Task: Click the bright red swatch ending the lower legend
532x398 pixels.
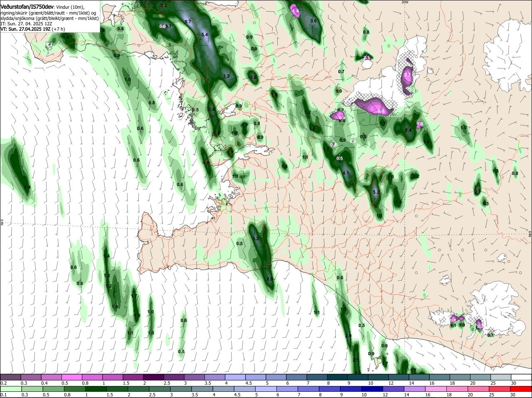Action: (x=521, y=389)
